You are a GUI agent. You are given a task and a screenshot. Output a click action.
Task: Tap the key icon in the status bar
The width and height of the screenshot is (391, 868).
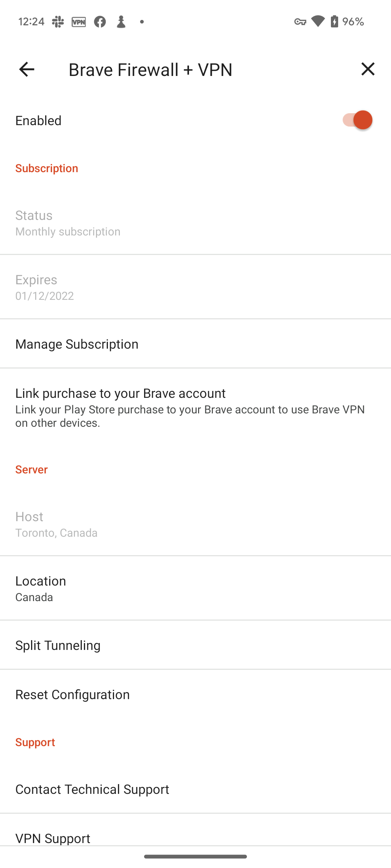[301, 21]
